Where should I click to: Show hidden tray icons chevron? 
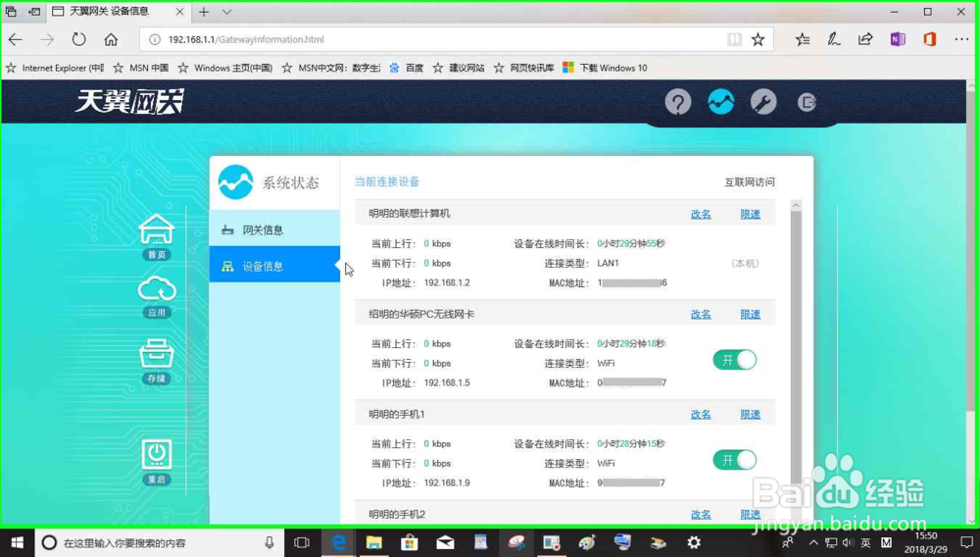tap(813, 542)
